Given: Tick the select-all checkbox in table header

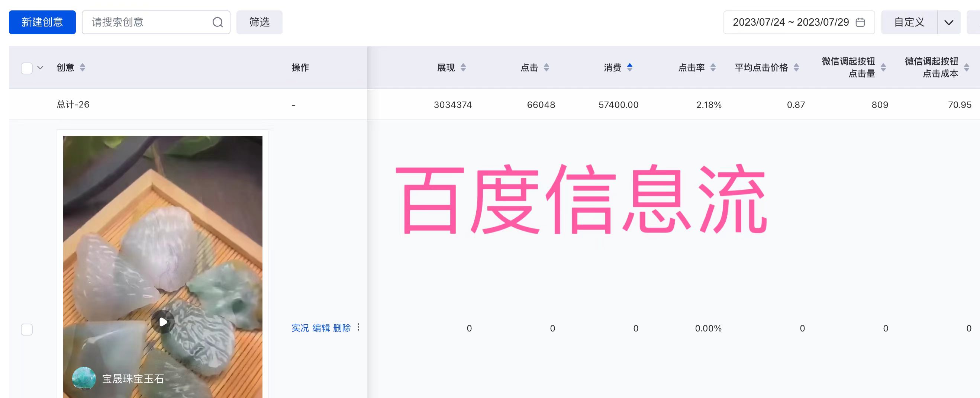Looking at the screenshot, I should [x=27, y=68].
